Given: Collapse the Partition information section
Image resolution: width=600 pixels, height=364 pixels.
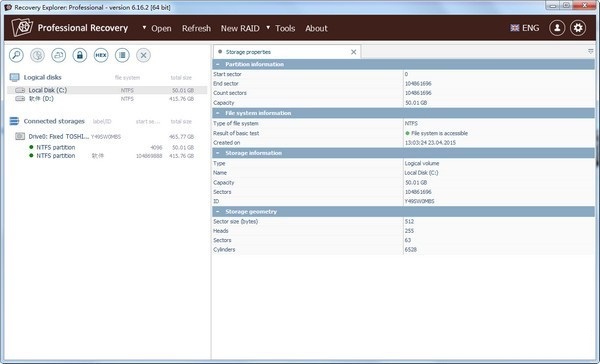Looking at the screenshot, I should 218,64.
